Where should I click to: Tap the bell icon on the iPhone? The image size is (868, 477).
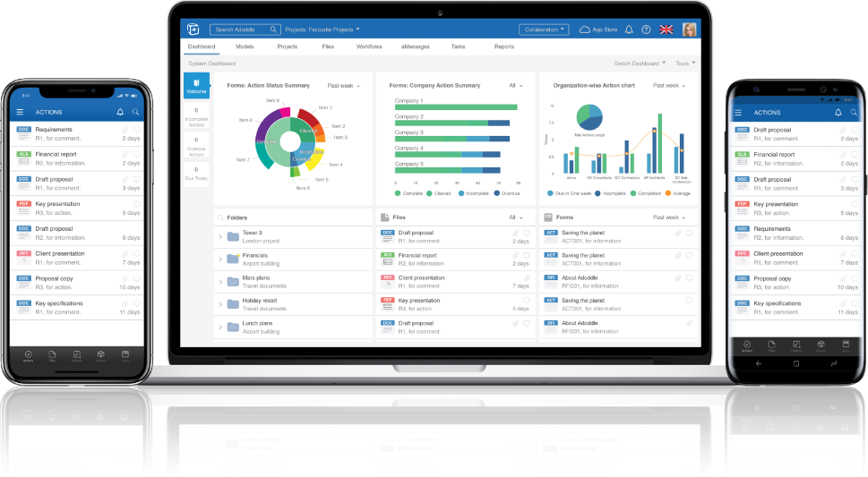click(x=120, y=112)
